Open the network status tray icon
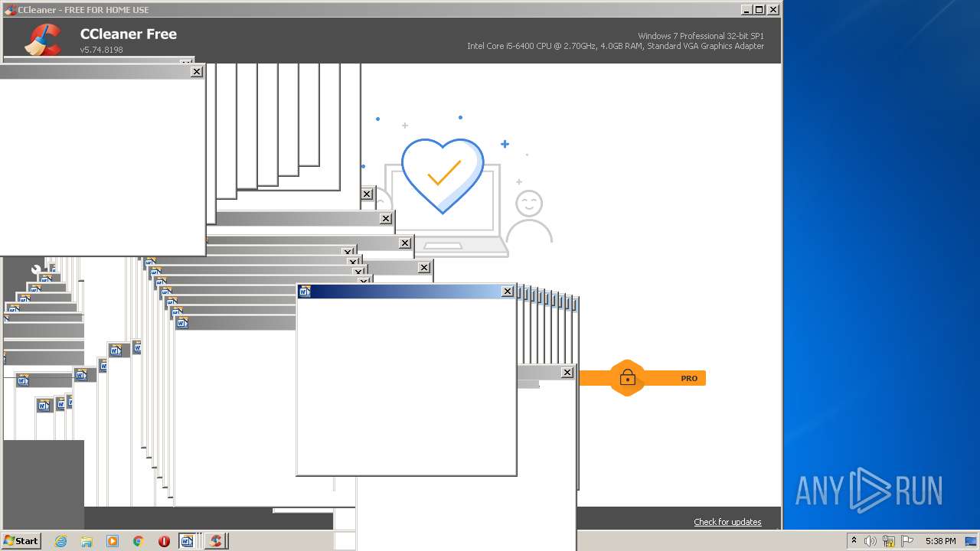980x551 pixels. 889,541
